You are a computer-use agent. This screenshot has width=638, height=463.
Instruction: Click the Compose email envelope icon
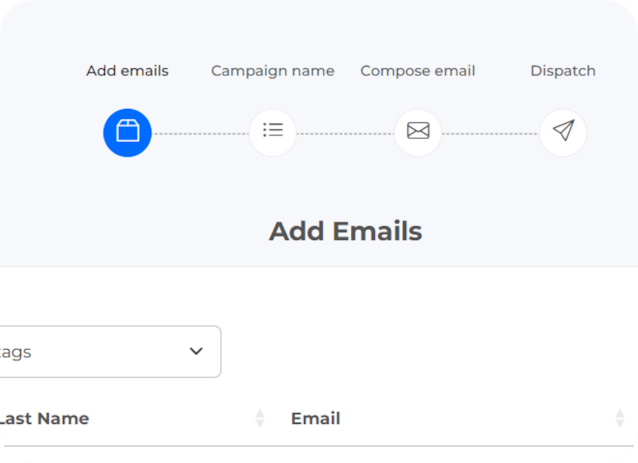[x=418, y=132]
